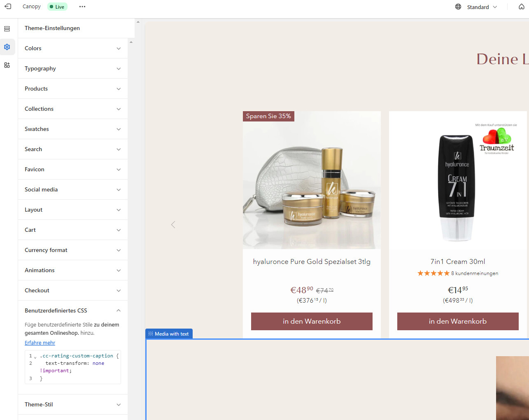Click the €14.95 price of 7in1 Cream

(x=458, y=290)
